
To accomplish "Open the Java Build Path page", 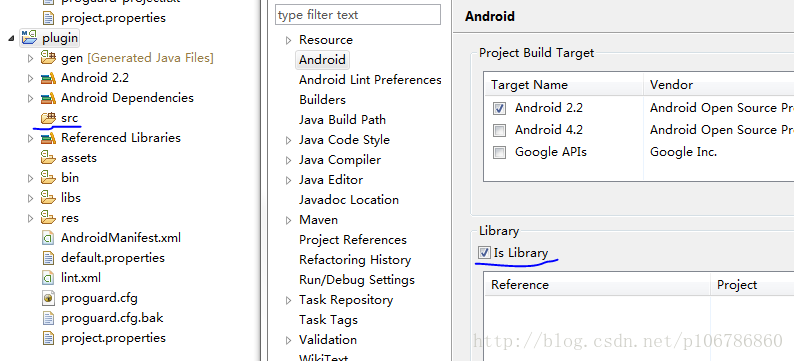I will pyautogui.click(x=342, y=120).
